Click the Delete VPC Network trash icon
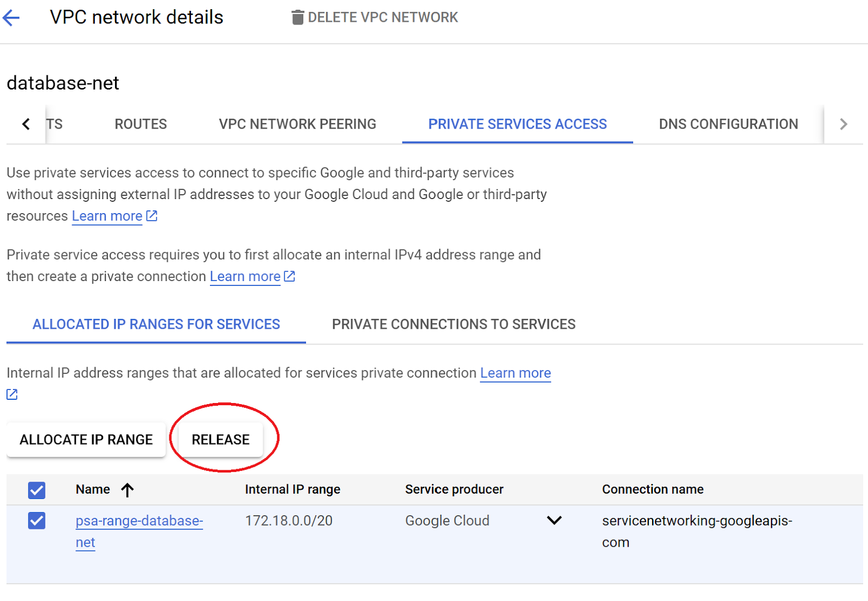Viewport: 868px width, 601px height. point(297,18)
